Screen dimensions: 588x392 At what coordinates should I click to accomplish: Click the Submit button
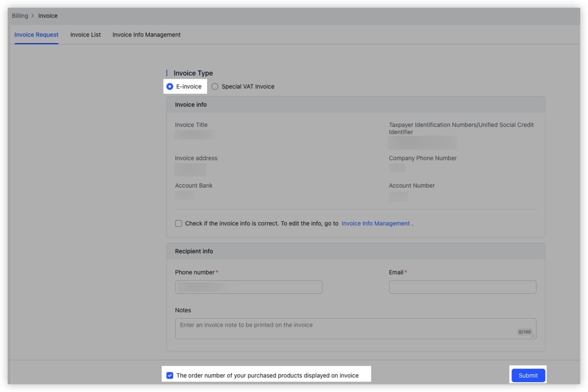(x=528, y=375)
